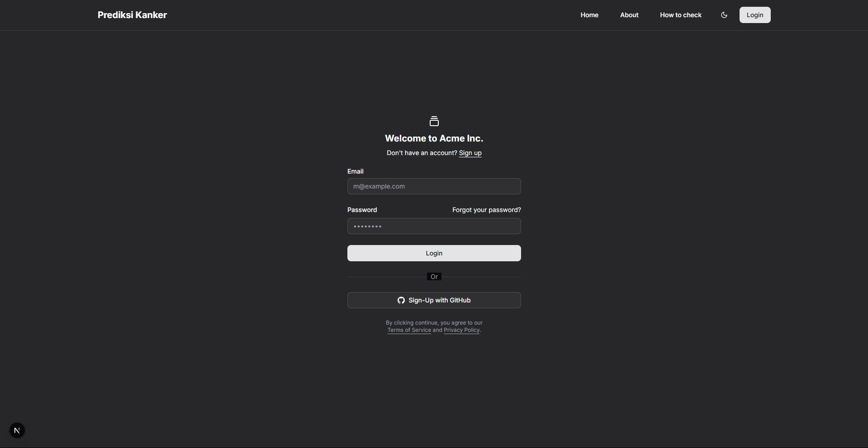Click Forgot your password?

[486, 210]
